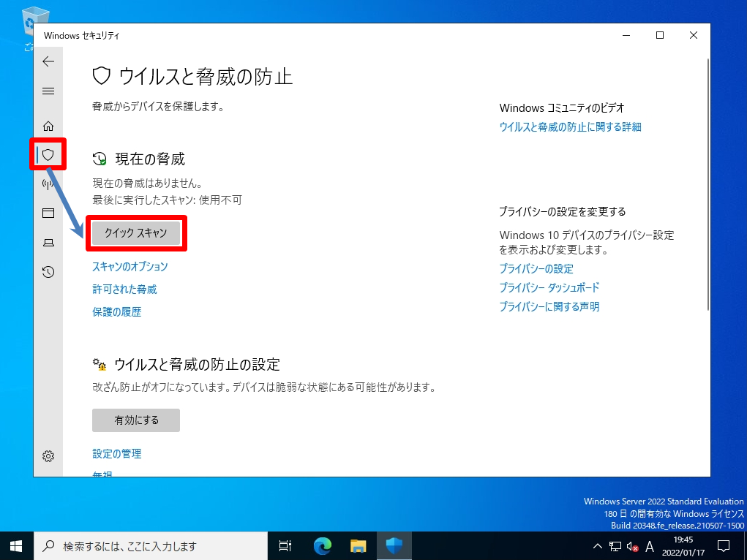The image size is (747, 560).
Task: Click the 現在の脅威 heading text
Action: 150,159
